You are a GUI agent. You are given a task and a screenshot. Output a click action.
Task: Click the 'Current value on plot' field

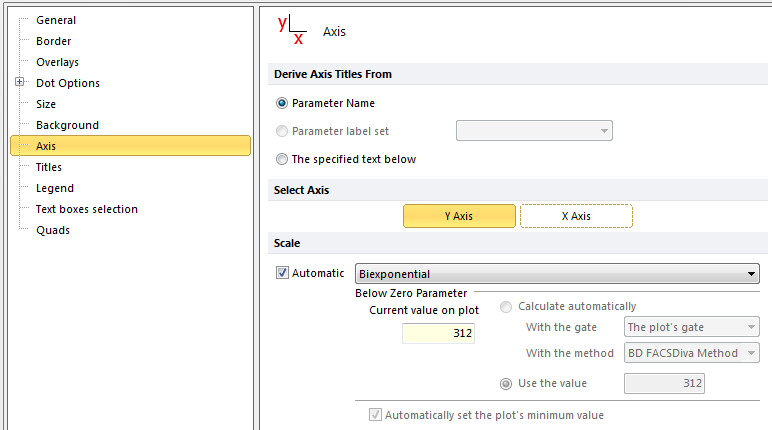click(x=438, y=333)
